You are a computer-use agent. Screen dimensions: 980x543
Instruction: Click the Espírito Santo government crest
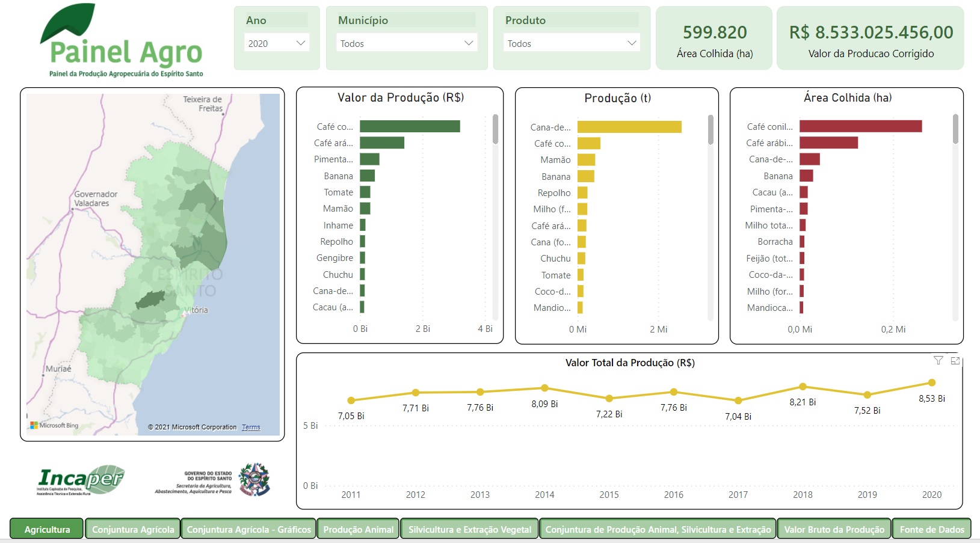pyautogui.click(x=254, y=479)
